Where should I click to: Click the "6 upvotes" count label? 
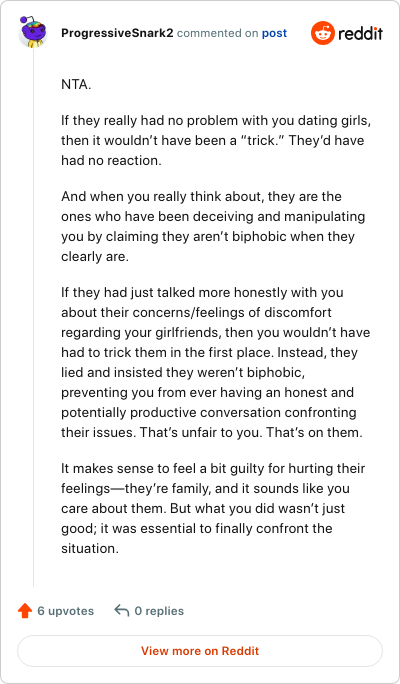click(65, 611)
